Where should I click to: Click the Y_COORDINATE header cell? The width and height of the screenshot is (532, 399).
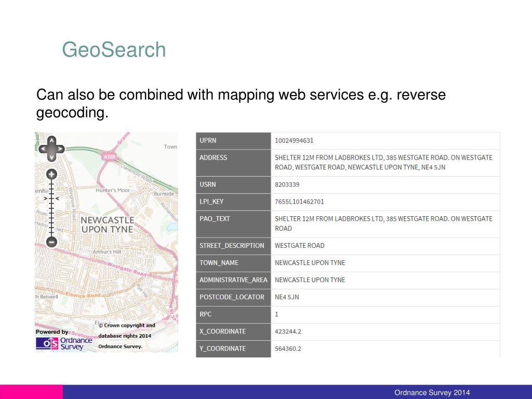click(233, 349)
